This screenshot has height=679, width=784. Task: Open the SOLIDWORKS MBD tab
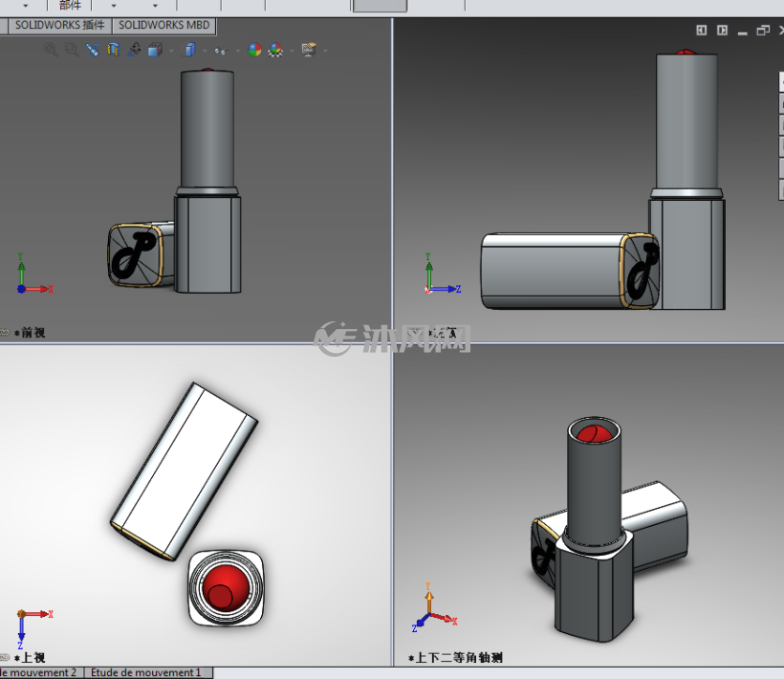click(164, 26)
